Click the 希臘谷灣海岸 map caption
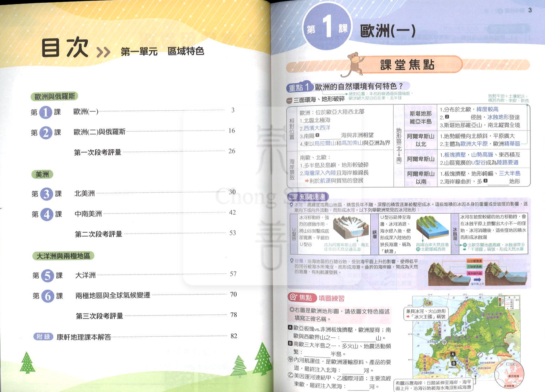 coord(433,385)
